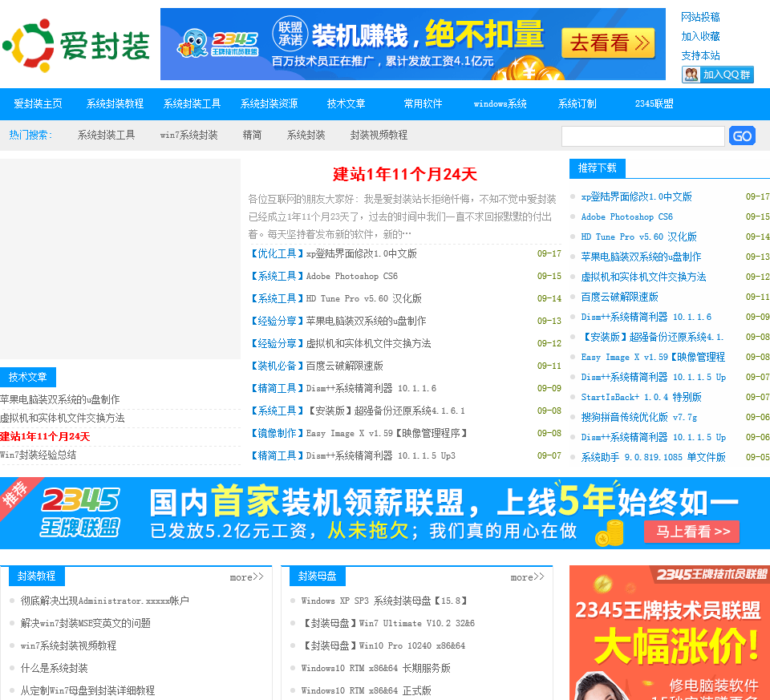Open recommended download 搜狗拼音传统优化版 v7.7g
This screenshot has width=770, height=700.
(639, 417)
